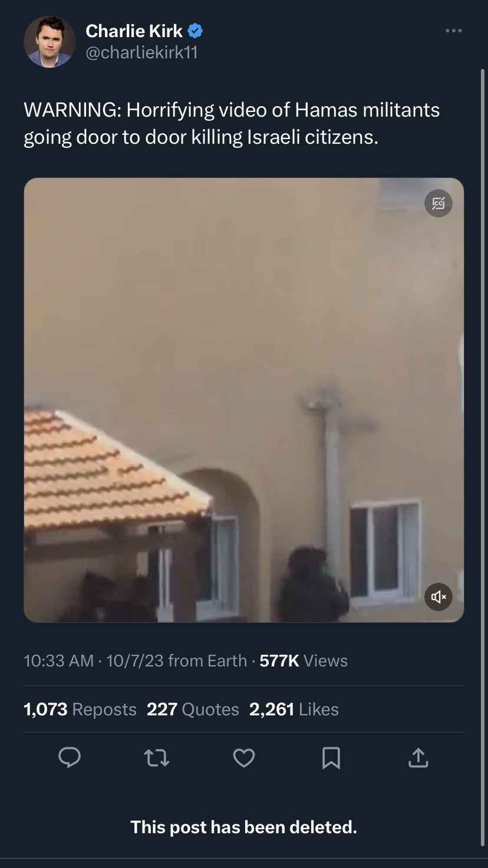This screenshot has width=488, height=868.
Task: Click the blue verified badge
Action: point(196,31)
